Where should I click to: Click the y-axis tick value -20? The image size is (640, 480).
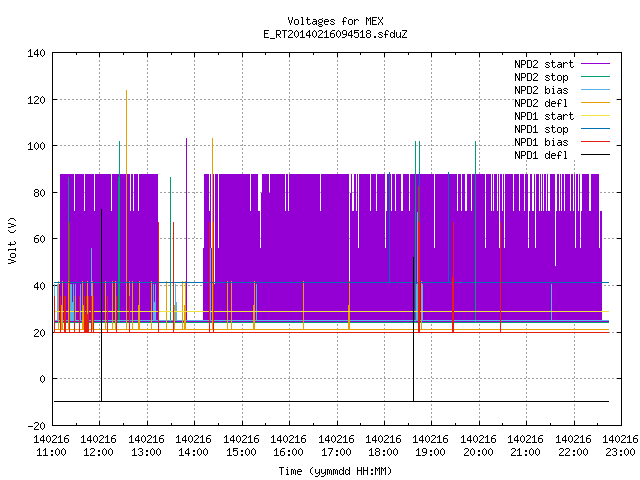pyautogui.click(x=36, y=426)
